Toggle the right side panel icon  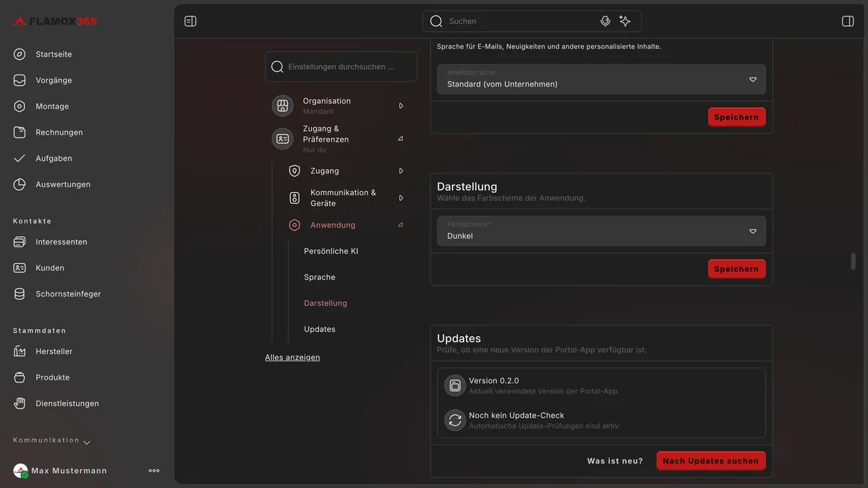point(848,21)
